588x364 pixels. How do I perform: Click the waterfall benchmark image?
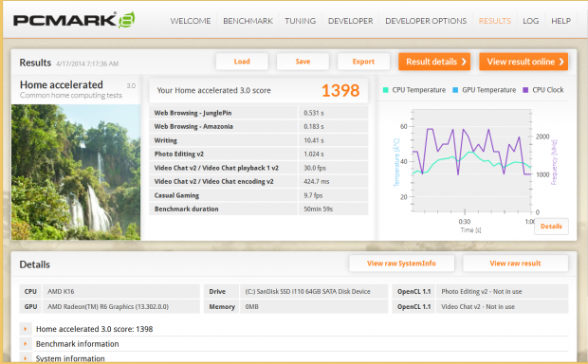click(76, 173)
